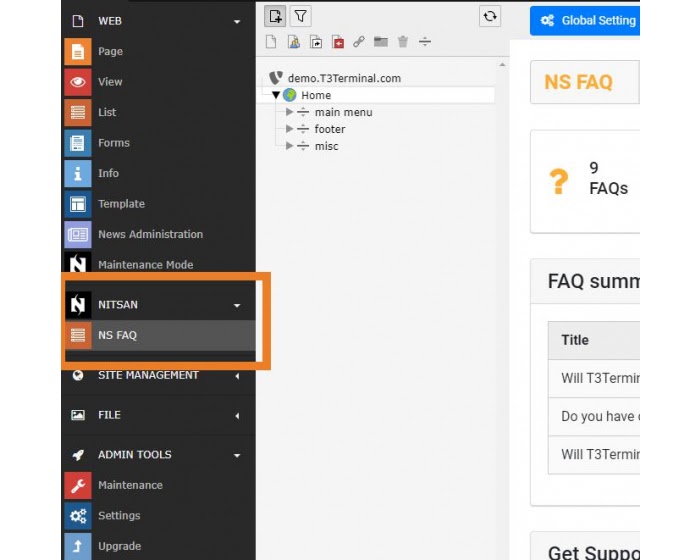Collapse the NITSAN module group
Screen dimensions: 700x560
pyautogui.click(x=237, y=305)
